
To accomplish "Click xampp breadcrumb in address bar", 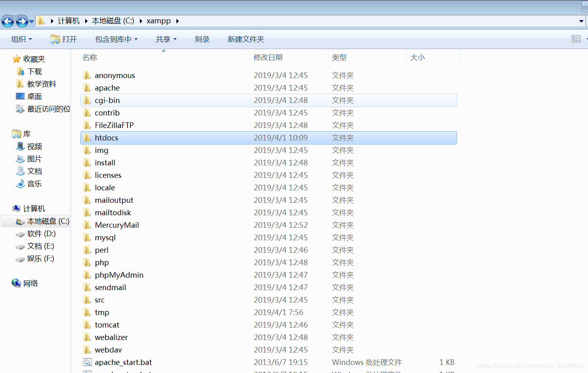I will (158, 21).
